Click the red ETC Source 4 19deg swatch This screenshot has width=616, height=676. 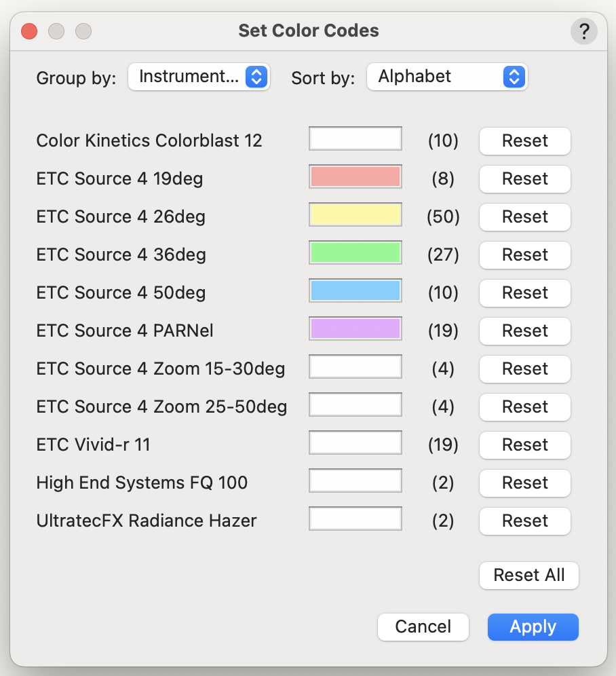pos(355,177)
